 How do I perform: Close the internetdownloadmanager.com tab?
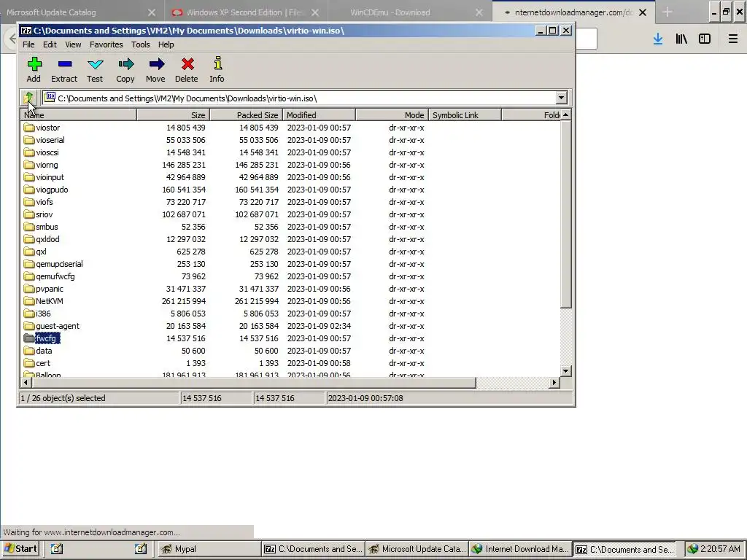click(643, 13)
